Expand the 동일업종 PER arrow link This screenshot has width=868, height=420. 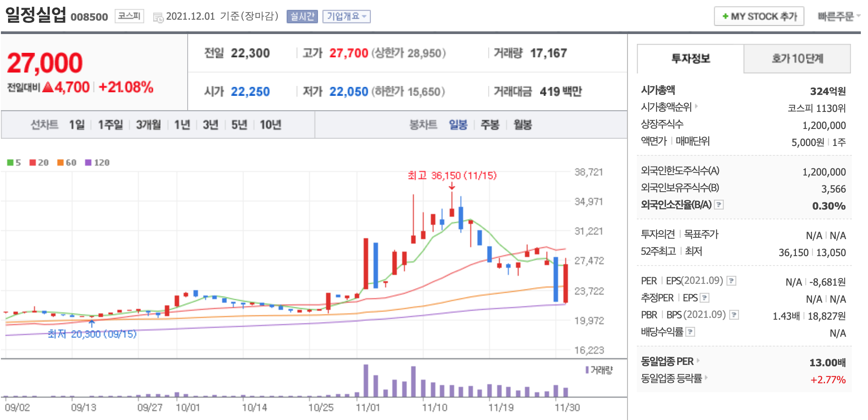tap(698, 360)
